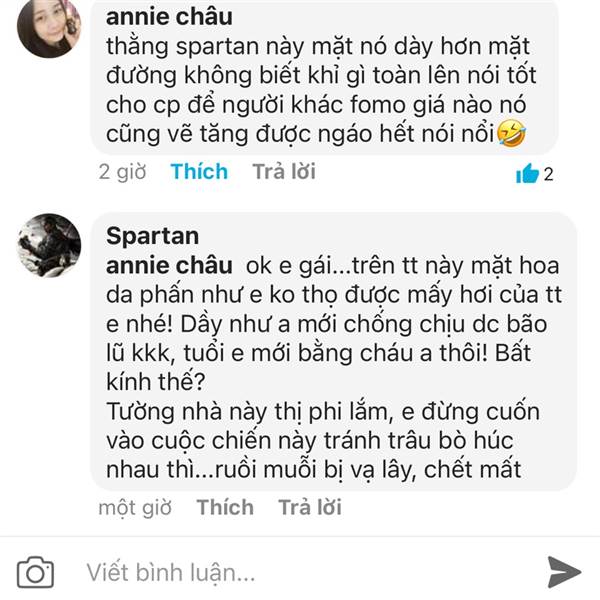Click the blue thumbs-up reaction icon

click(527, 174)
